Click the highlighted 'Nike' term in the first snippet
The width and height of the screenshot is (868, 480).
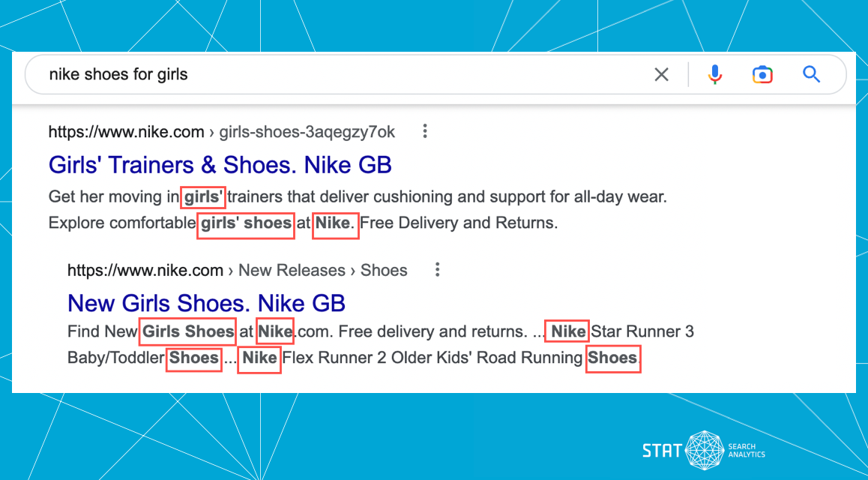(x=334, y=223)
